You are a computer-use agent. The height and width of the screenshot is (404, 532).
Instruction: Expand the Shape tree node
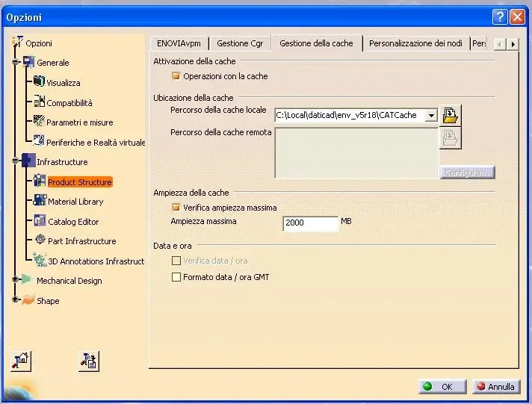pyautogui.click(x=15, y=299)
